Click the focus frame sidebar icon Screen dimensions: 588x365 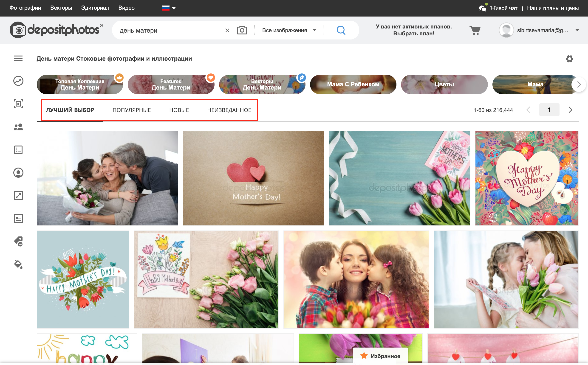[x=18, y=104]
